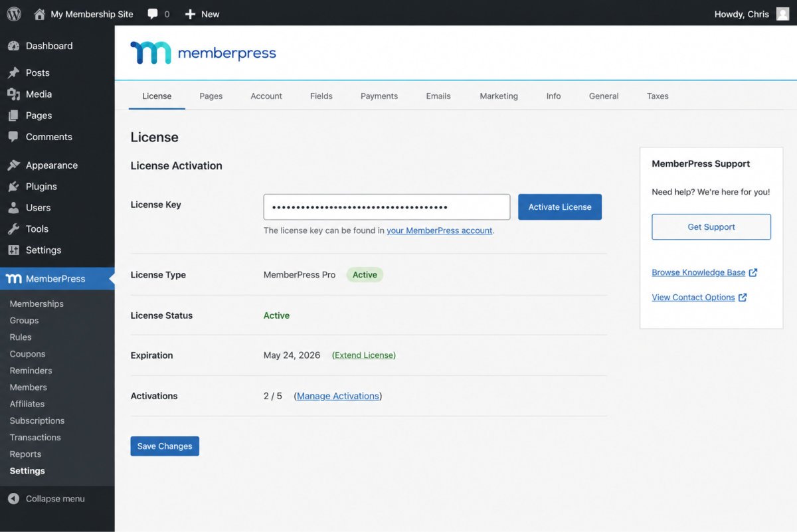Click the License Activation heading
797x532 pixels.
pyautogui.click(x=176, y=166)
